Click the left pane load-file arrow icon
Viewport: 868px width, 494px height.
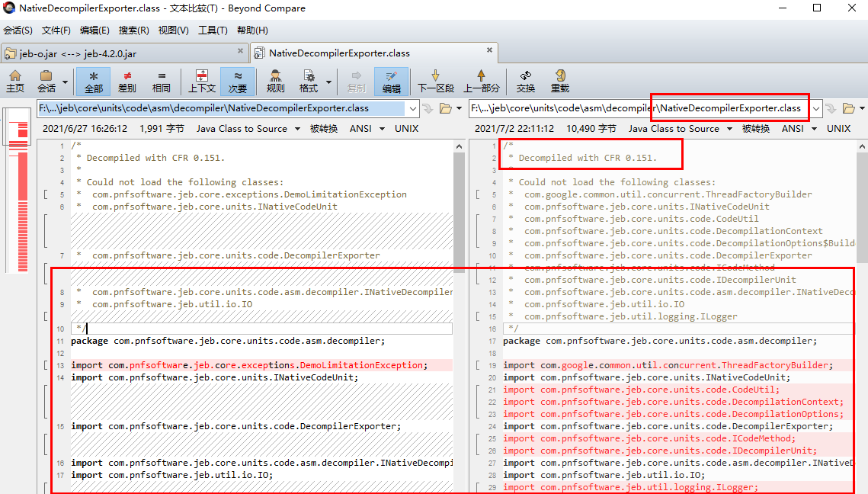click(x=428, y=108)
